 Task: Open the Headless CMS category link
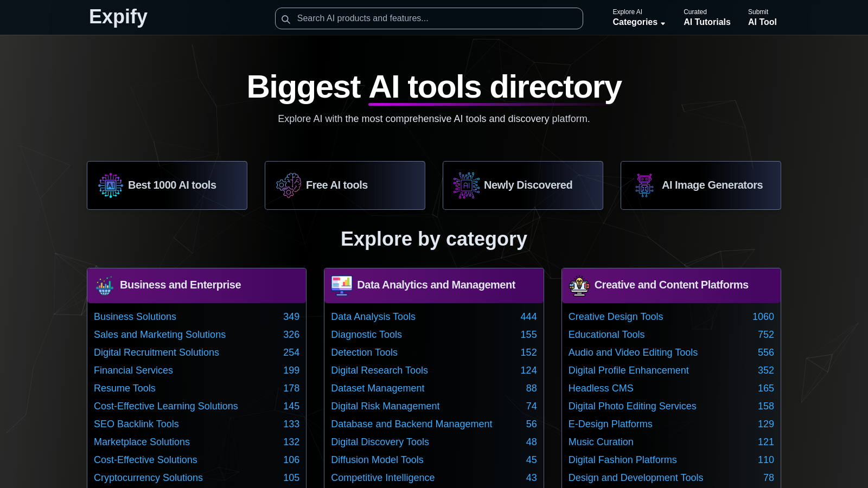(601, 388)
